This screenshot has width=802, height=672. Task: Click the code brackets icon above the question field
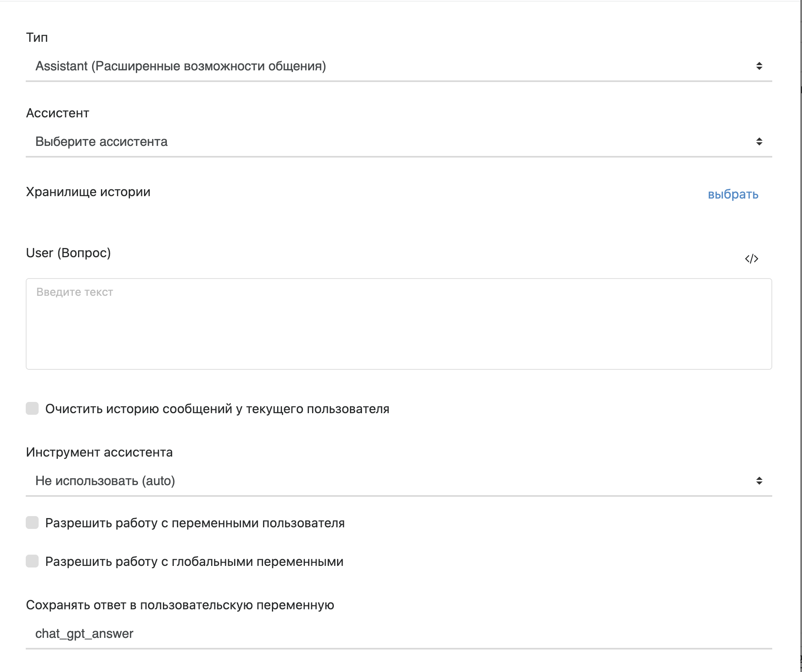pyautogui.click(x=751, y=258)
